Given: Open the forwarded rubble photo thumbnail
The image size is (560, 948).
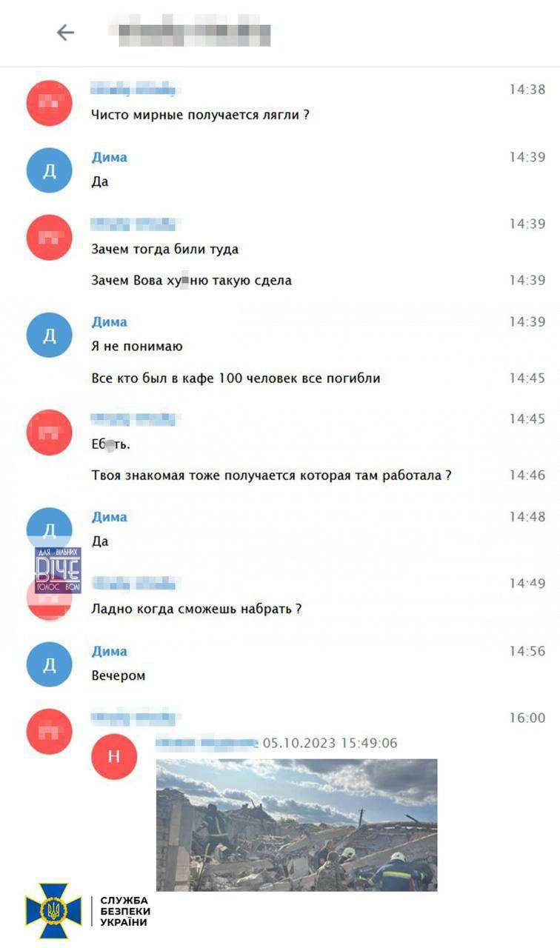Looking at the screenshot, I should coord(296,824).
